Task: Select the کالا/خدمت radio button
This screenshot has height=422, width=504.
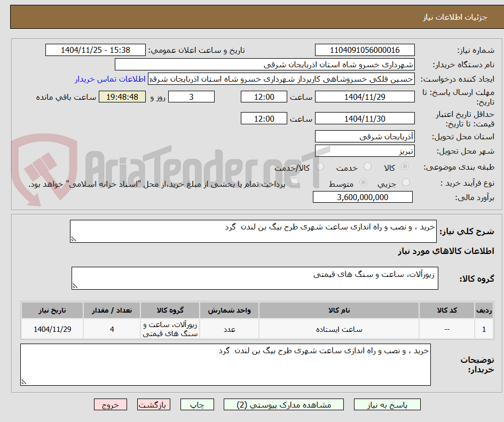Action: (320, 166)
